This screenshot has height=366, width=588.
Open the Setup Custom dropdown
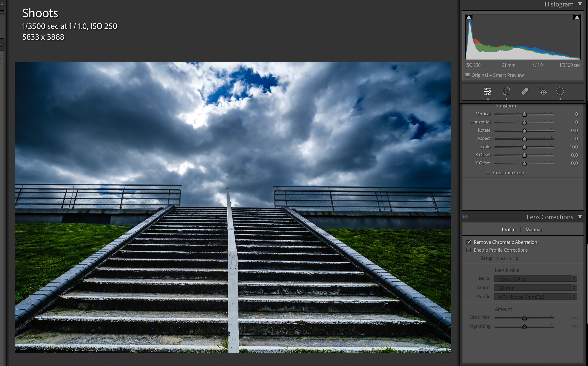507,259
